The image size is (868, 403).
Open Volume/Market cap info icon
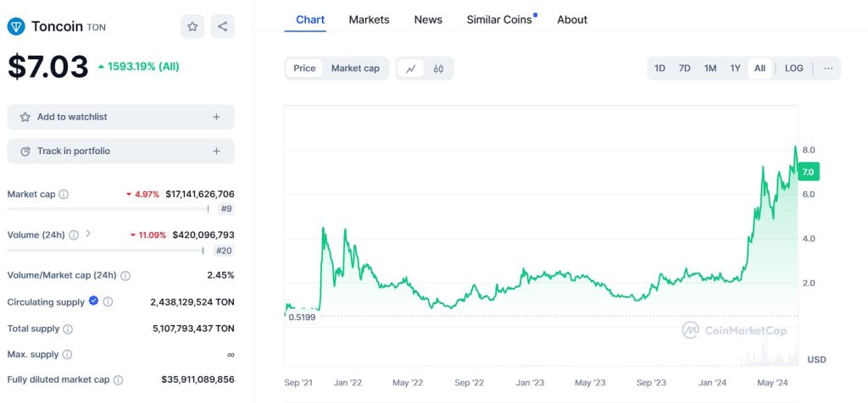pos(125,275)
